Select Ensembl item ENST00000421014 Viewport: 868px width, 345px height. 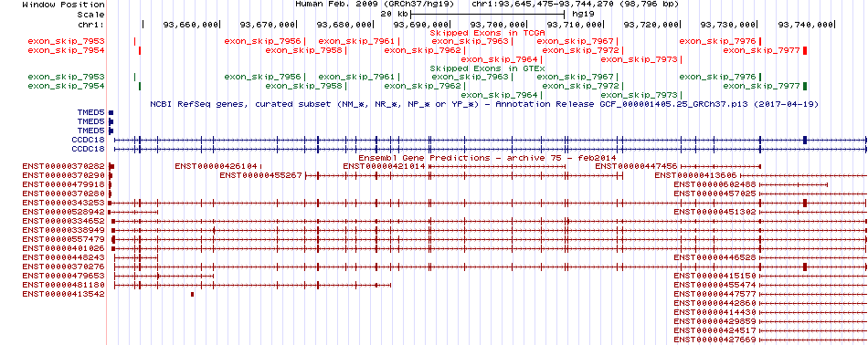(384, 166)
